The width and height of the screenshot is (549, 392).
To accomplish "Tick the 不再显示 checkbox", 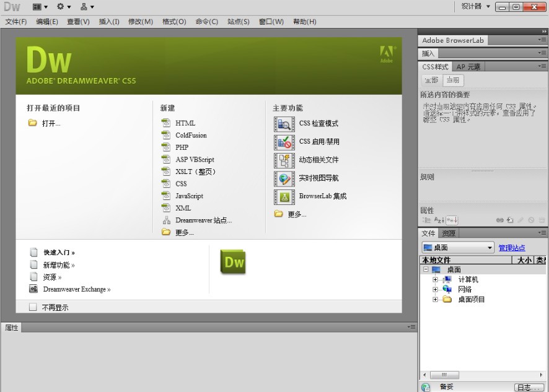I will [x=33, y=307].
